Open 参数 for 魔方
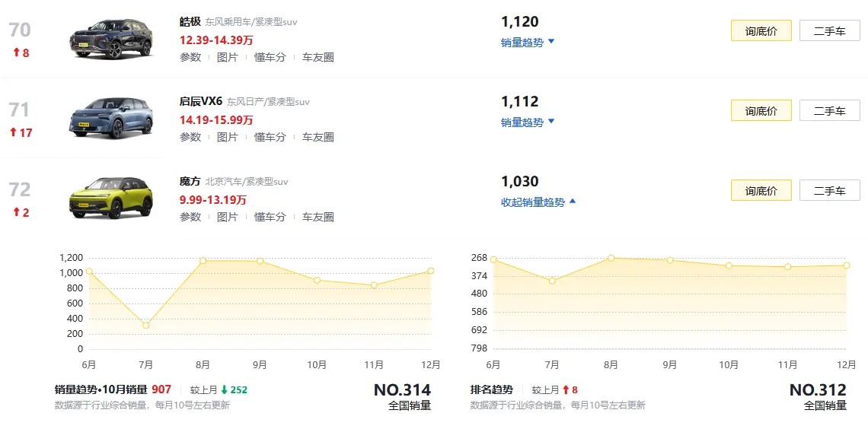Viewport: 868px width, 429px height. coord(190,217)
